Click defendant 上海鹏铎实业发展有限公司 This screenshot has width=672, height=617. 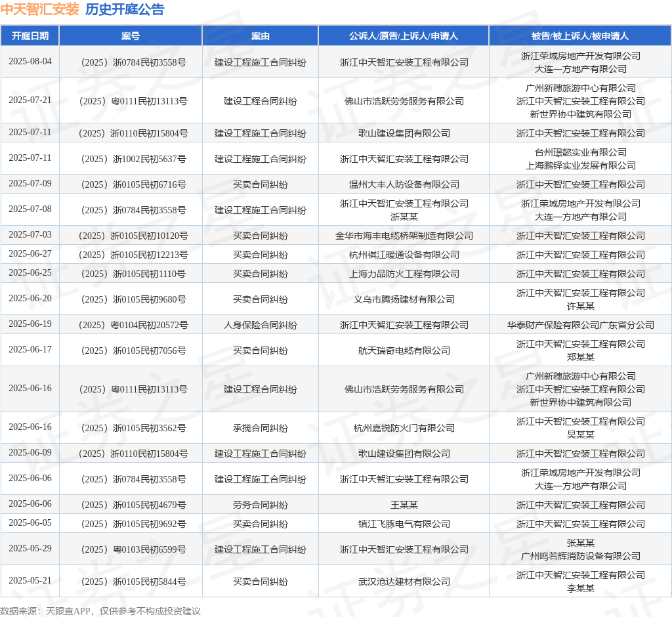tap(580, 165)
